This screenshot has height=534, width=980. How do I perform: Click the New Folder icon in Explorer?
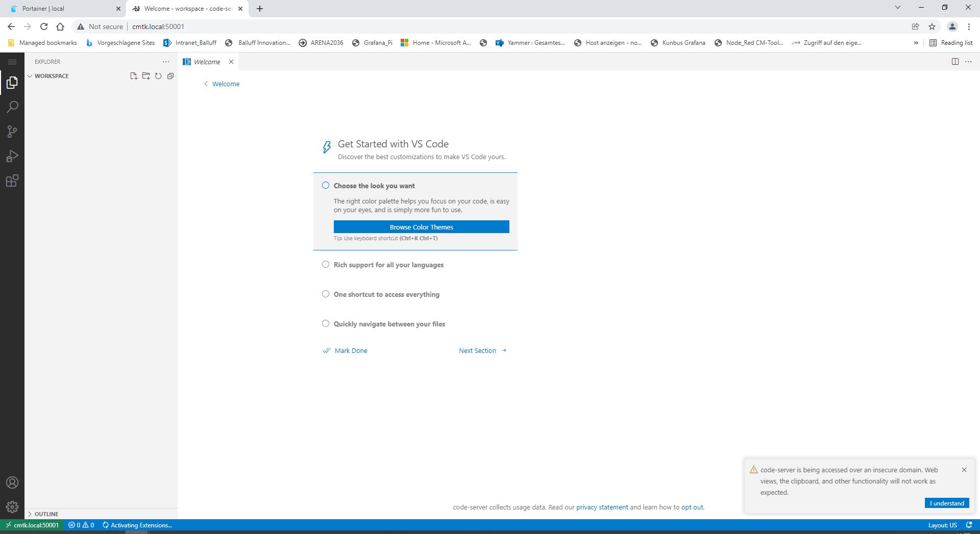146,76
